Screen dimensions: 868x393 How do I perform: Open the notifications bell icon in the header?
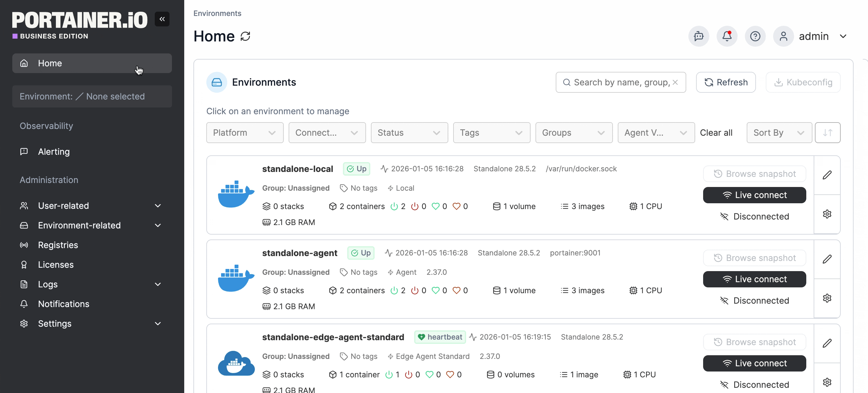click(727, 36)
